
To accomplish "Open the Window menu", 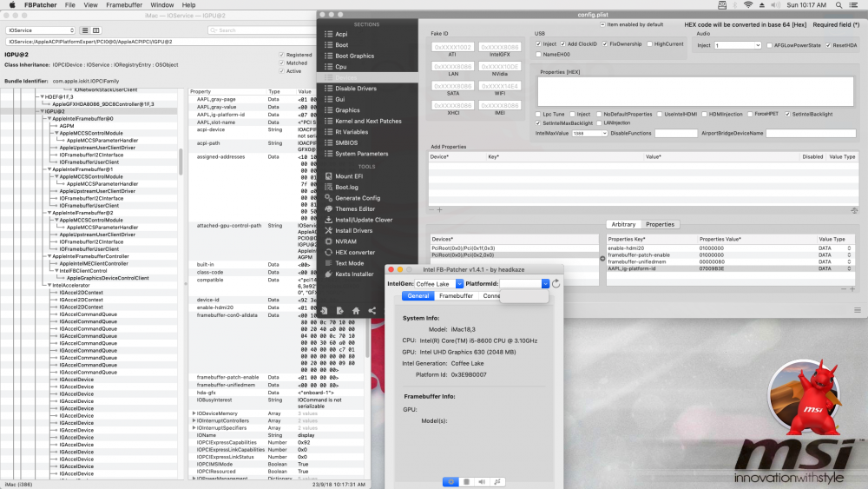I will point(162,5).
